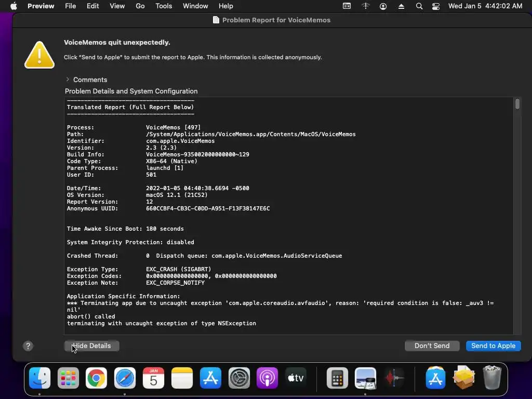Click the menu bar date and time
This screenshot has width=532, height=399.
coord(485,6)
